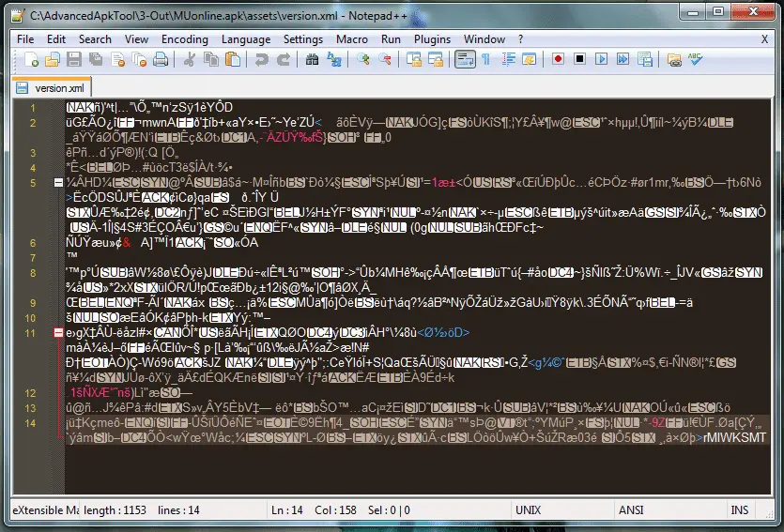The height and width of the screenshot is (532, 784).
Task: Click the ABC spell-check icon
Action: (x=695, y=59)
